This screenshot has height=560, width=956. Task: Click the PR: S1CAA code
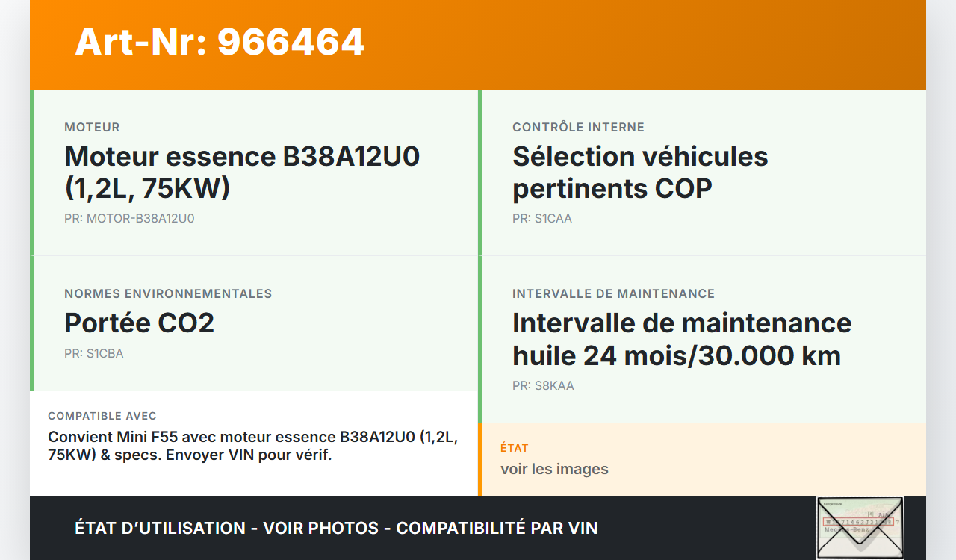pos(542,219)
